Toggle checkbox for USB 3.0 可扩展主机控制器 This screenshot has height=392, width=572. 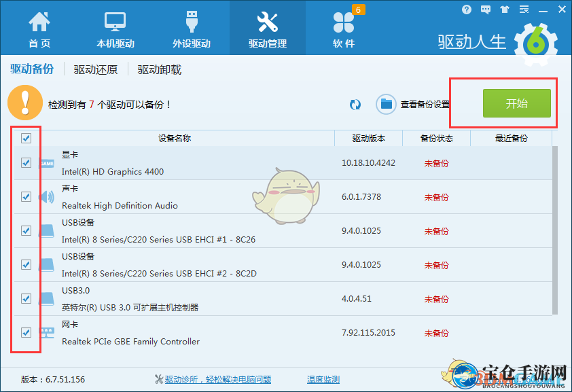pos(26,298)
